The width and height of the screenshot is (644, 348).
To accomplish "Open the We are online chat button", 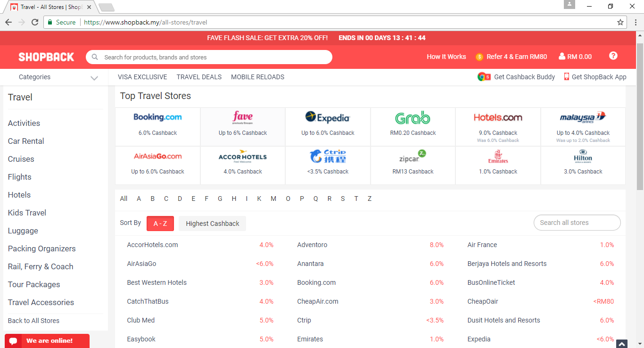I will [x=47, y=341].
